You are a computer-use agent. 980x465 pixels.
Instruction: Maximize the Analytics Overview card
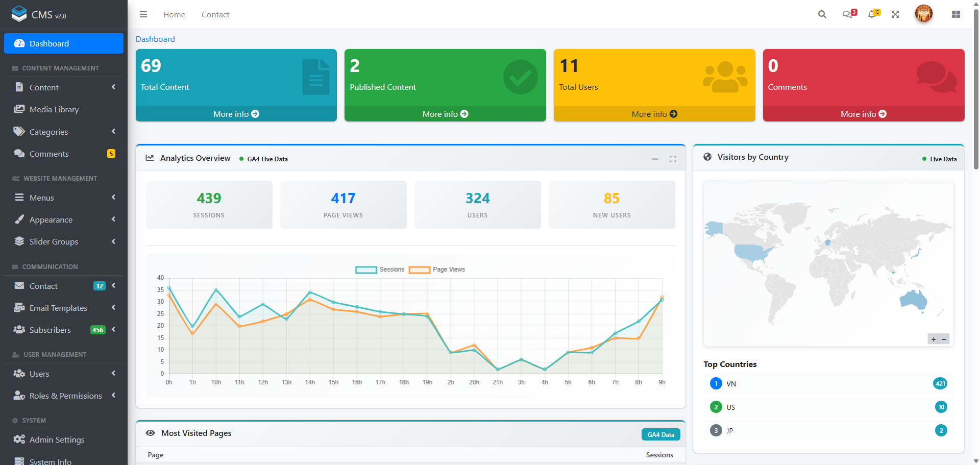(x=673, y=159)
